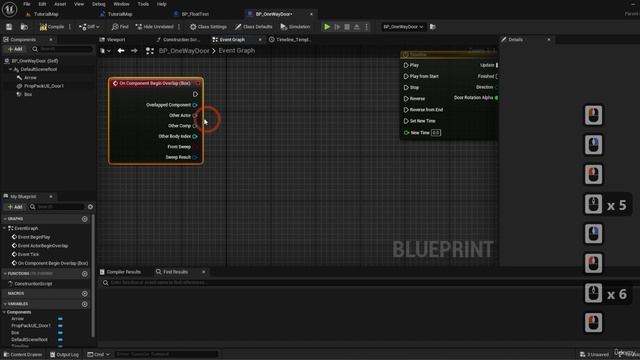
Task: Select ConstructionScript in Functions
Action: (33, 284)
